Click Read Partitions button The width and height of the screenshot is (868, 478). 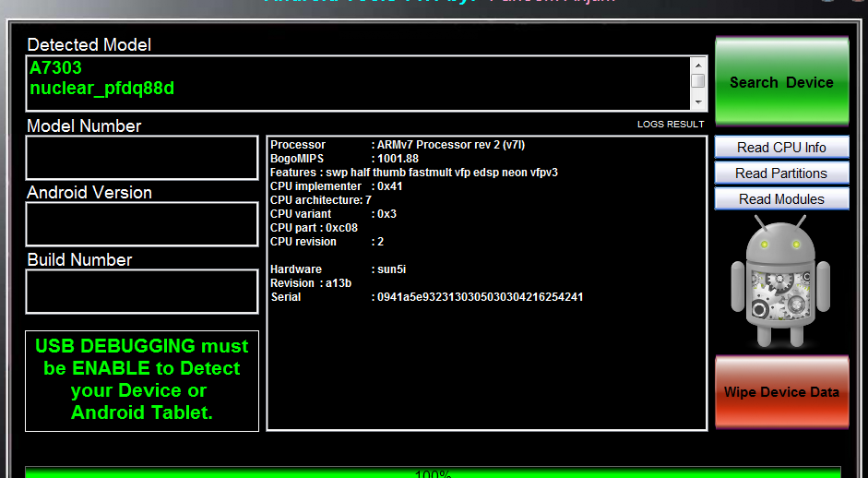[781, 173]
